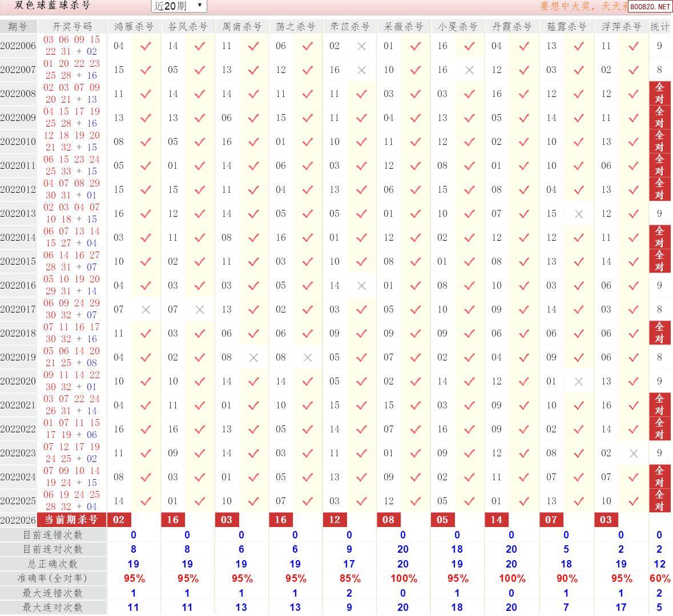Click the check mark for 小旻杀号 in row 2022011

[470, 165]
